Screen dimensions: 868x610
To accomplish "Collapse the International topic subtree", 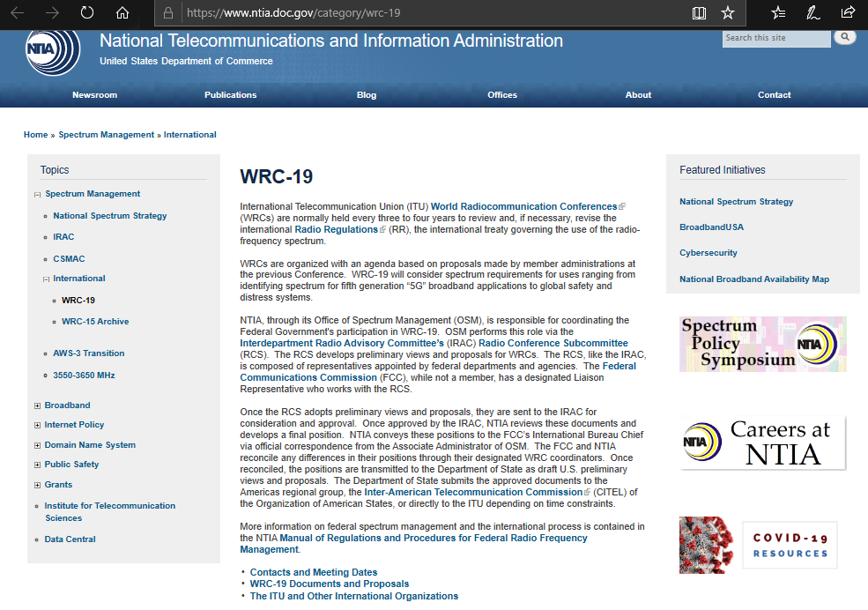I will (47, 279).
